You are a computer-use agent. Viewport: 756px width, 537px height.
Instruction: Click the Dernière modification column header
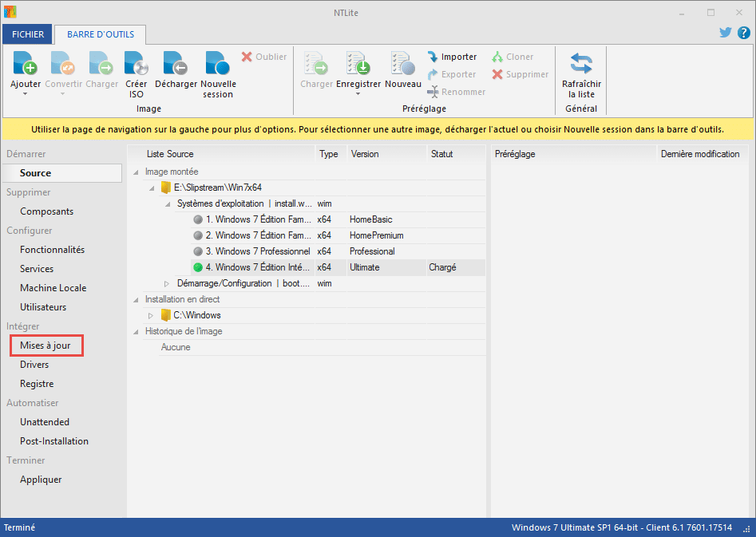click(x=702, y=154)
